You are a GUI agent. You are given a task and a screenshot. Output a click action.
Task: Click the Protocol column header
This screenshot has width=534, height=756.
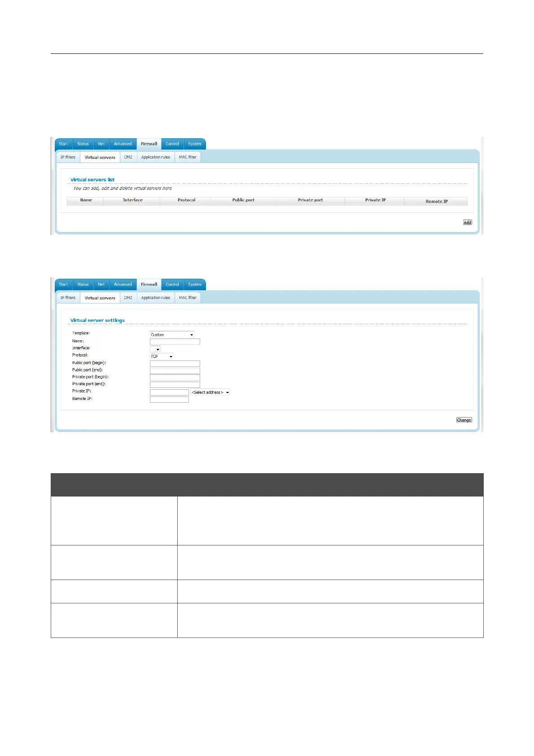(186, 200)
